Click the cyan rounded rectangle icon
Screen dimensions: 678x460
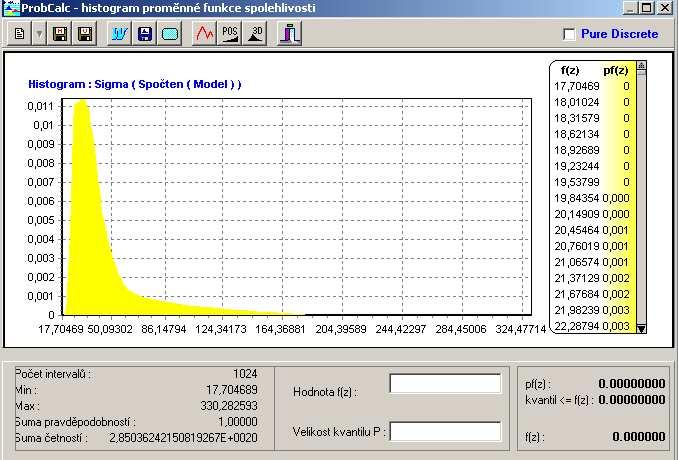click(x=170, y=34)
